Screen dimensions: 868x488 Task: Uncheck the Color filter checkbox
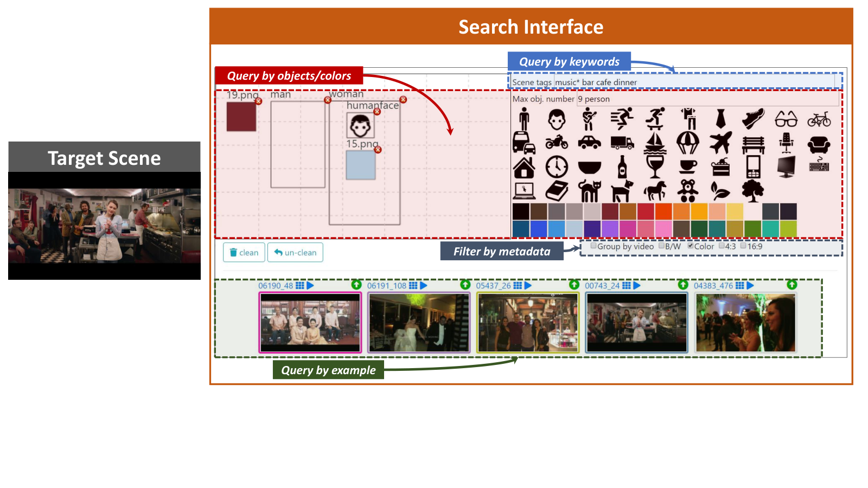tap(691, 246)
